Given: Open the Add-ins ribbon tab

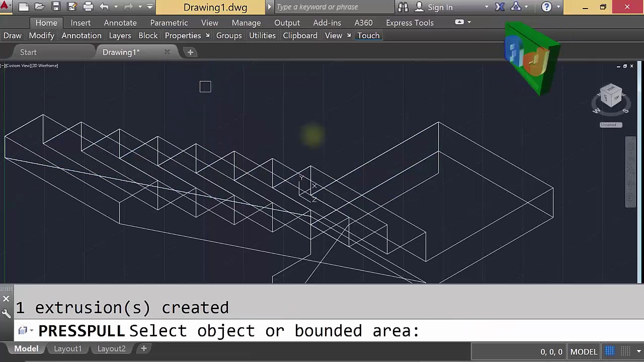Looking at the screenshot, I should pos(327,23).
